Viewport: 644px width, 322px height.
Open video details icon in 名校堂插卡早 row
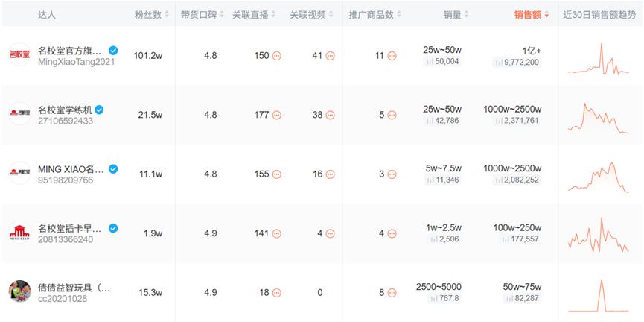[331, 233]
